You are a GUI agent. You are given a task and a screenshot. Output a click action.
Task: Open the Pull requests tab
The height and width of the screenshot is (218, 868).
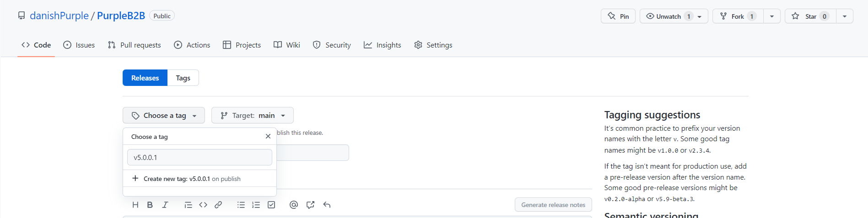pyautogui.click(x=135, y=45)
